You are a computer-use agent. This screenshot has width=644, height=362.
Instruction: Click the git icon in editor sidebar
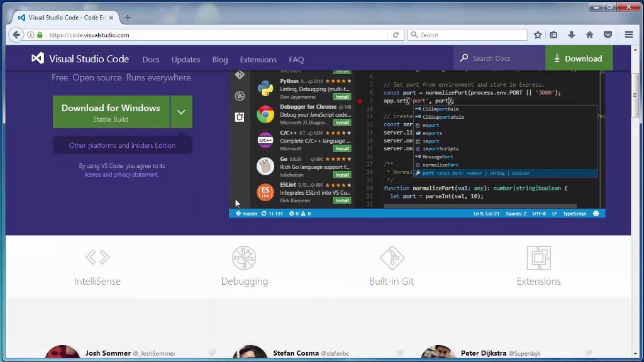tap(240, 75)
